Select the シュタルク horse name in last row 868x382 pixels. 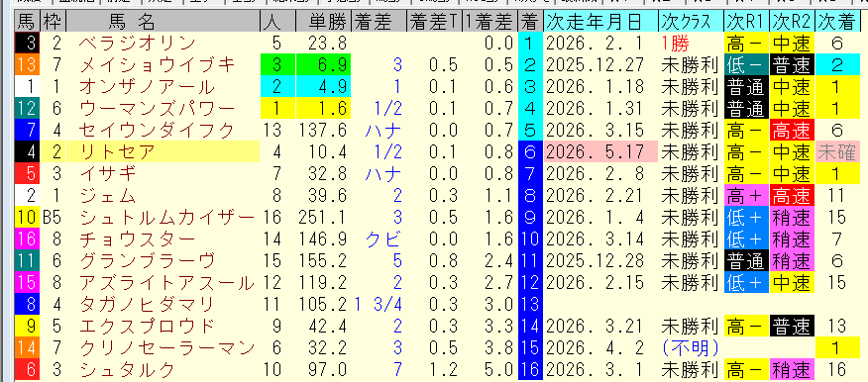tap(127, 369)
